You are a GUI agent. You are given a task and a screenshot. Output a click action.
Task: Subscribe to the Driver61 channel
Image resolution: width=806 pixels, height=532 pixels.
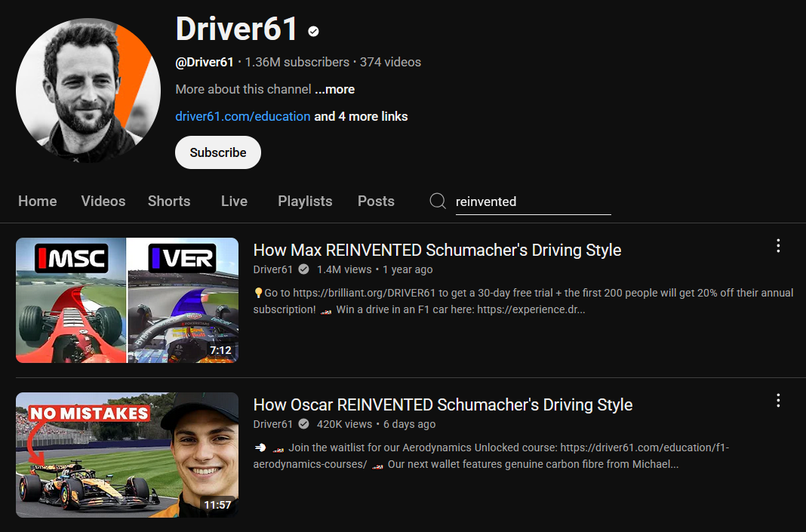218,152
